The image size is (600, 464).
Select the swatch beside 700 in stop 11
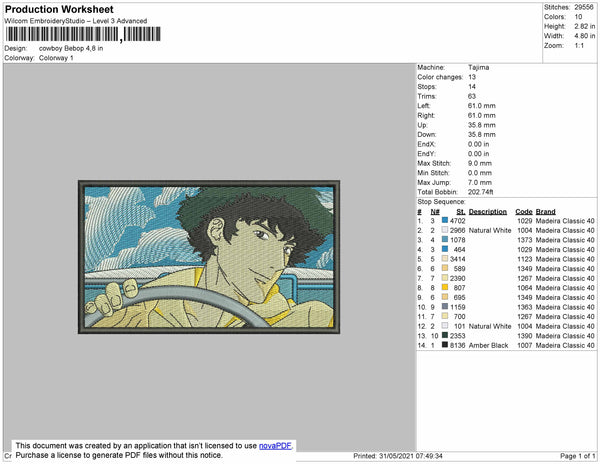(x=445, y=316)
